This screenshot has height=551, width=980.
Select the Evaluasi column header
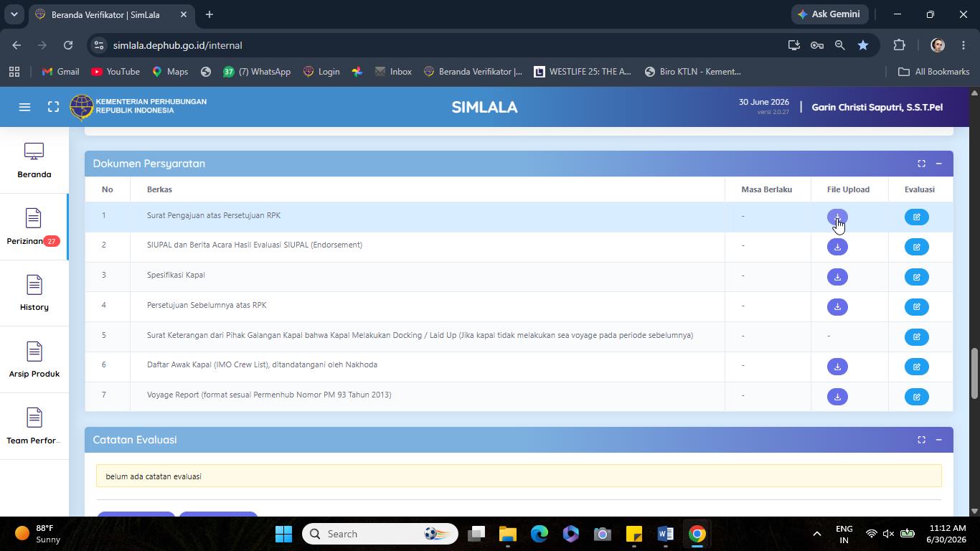[x=919, y=189]
